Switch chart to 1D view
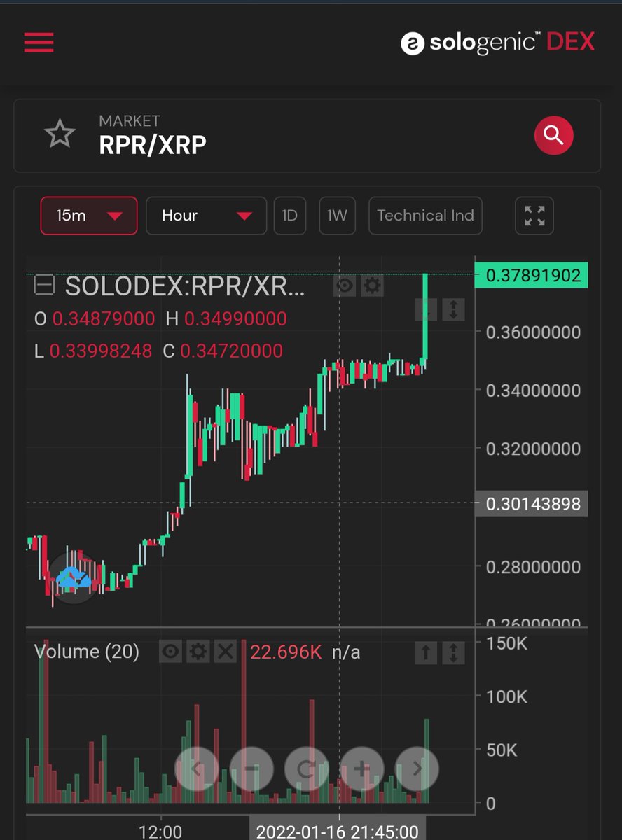This screenshot has height=840, width=622. tap(289, 216)
